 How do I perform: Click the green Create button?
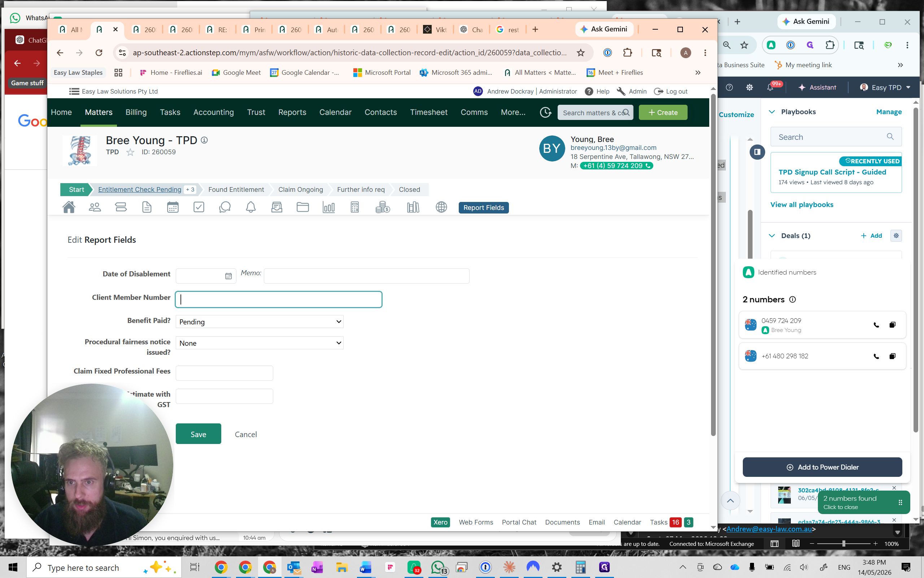[663, 112]
